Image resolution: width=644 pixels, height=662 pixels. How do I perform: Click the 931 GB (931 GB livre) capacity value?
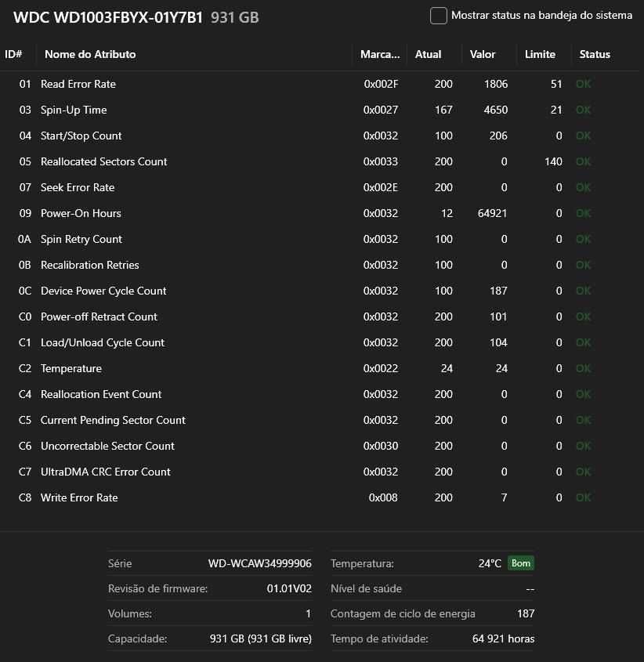pos(261,638)
